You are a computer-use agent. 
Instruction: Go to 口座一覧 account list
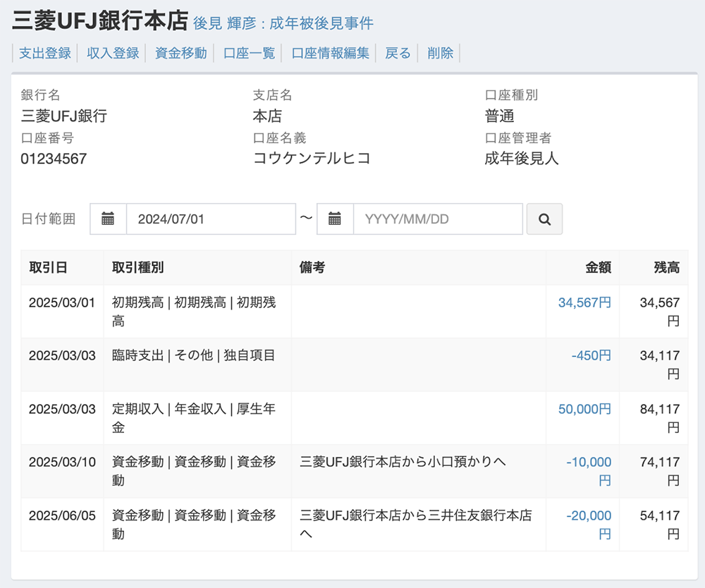click(249, 53)
